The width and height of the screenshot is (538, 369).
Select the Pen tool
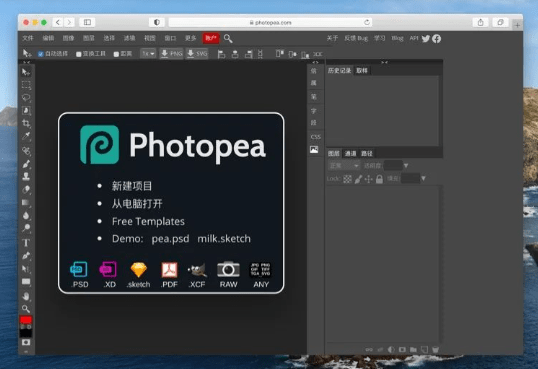pos(26,256)
